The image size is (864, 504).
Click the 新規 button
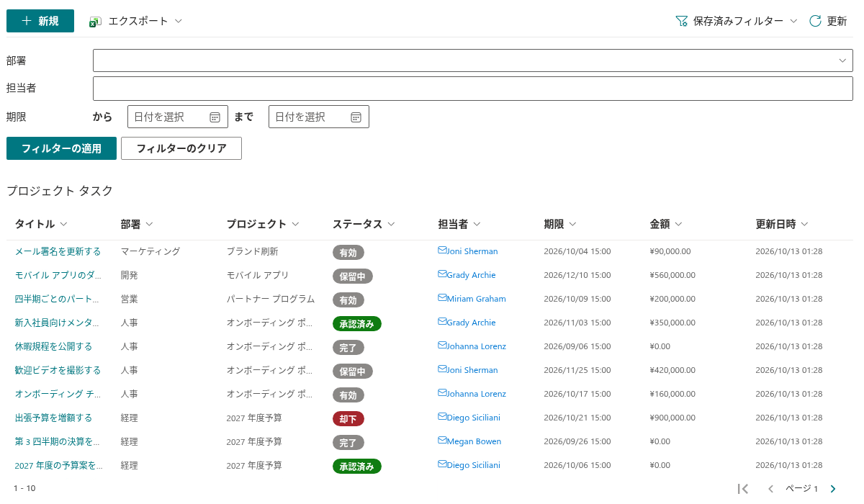coord(40,22)
